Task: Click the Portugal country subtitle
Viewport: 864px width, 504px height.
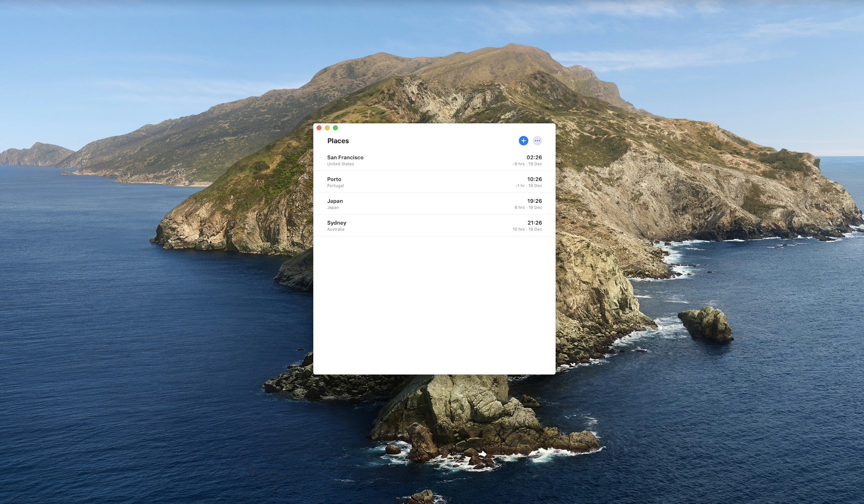Action: 335,186
